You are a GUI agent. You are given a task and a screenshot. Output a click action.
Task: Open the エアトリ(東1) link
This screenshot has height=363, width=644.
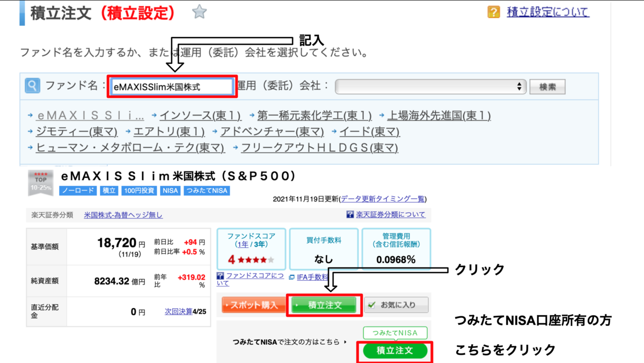[169, 132]
